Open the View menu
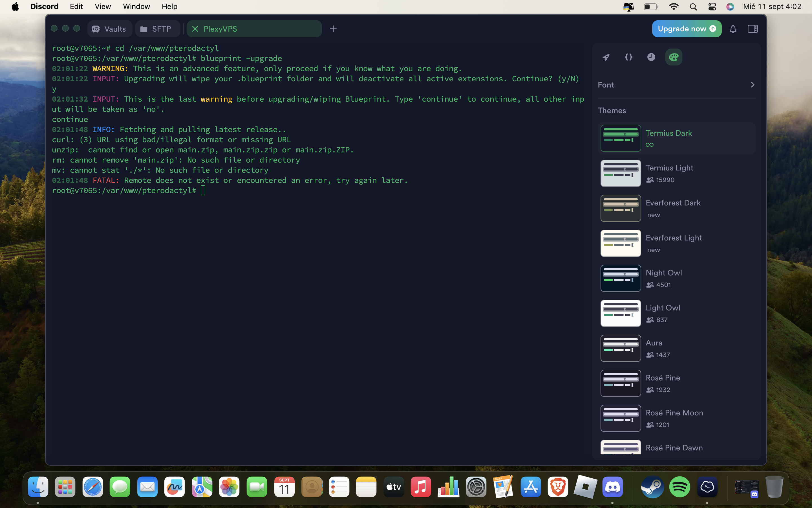This screenshot has width=812, height=508. (103, 6)
